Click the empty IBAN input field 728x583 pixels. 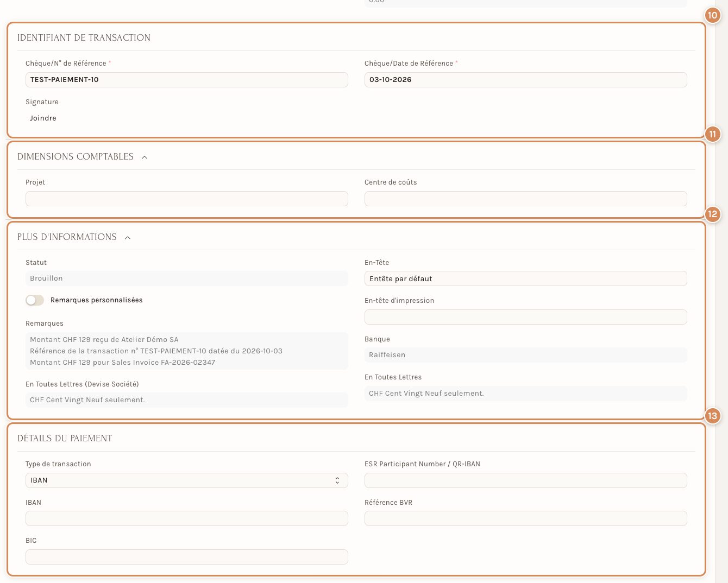tap(186, 518)
